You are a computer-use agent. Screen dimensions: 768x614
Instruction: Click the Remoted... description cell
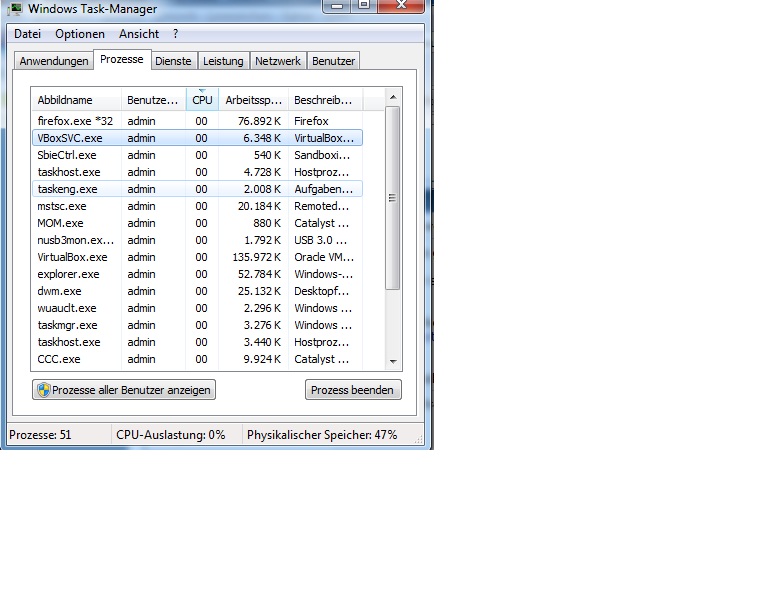(321, 206)
